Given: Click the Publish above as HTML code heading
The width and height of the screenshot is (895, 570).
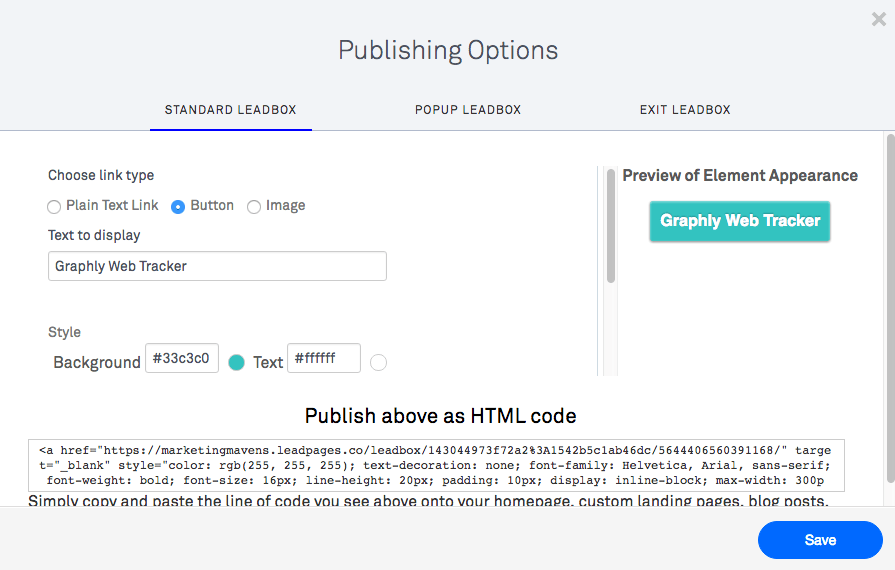Looking at the screenshot, I should (x=441, y=416).
